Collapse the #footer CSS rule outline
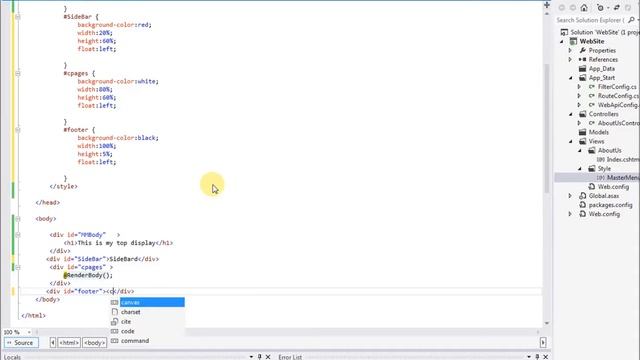 [x=18, y=130]
